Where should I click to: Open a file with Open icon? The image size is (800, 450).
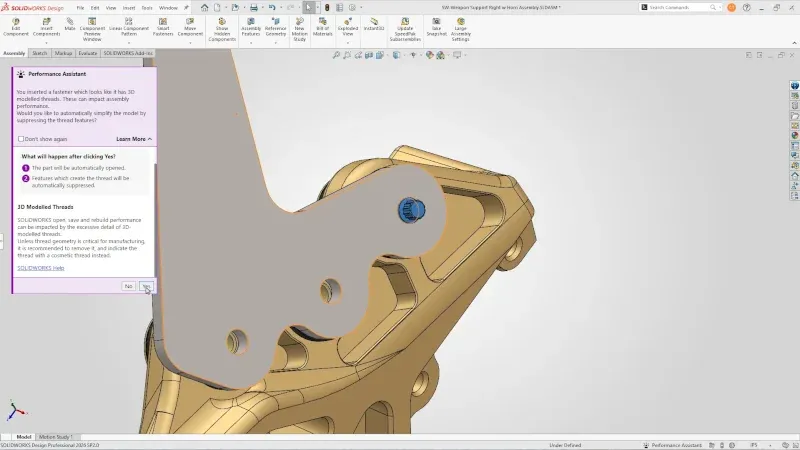point(235,8)
